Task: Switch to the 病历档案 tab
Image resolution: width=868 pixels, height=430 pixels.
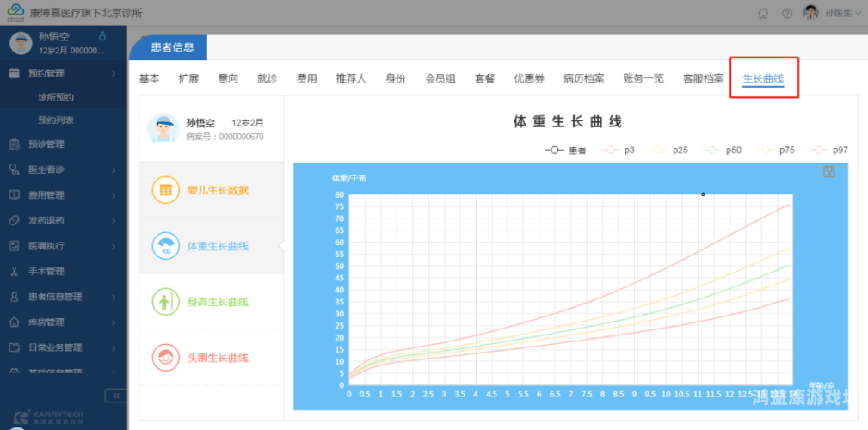Action: [x=583, y=78]
